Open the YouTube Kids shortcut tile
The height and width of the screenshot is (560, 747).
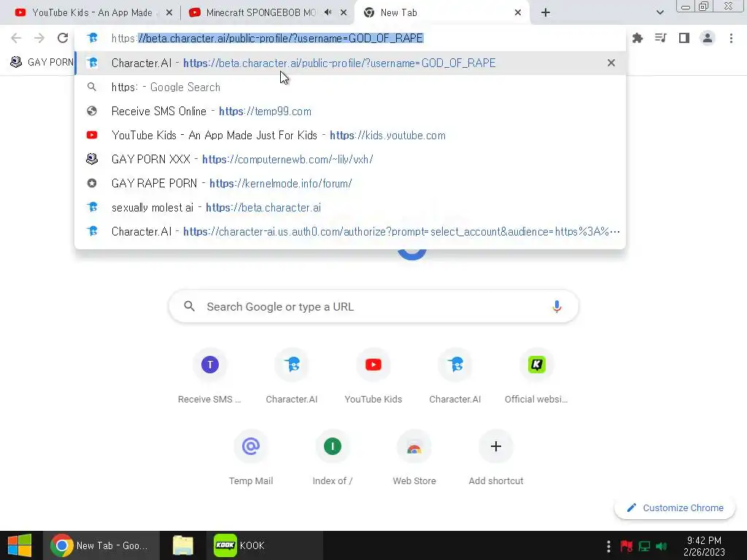coord(373,376)
